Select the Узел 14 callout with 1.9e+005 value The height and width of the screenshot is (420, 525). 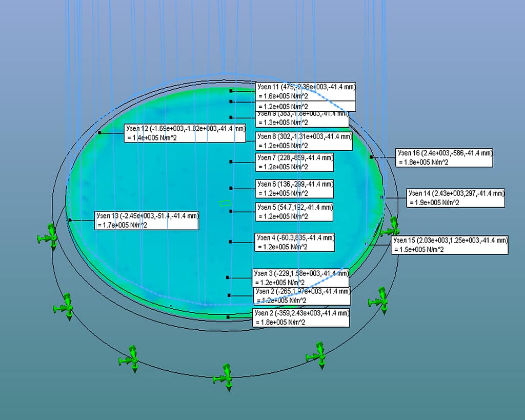(455, 198)
